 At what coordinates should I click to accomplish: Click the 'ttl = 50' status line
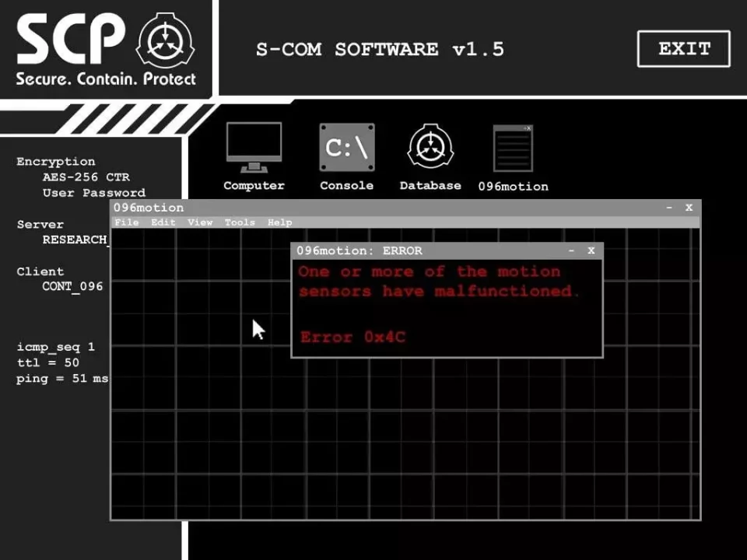point(47,363)
